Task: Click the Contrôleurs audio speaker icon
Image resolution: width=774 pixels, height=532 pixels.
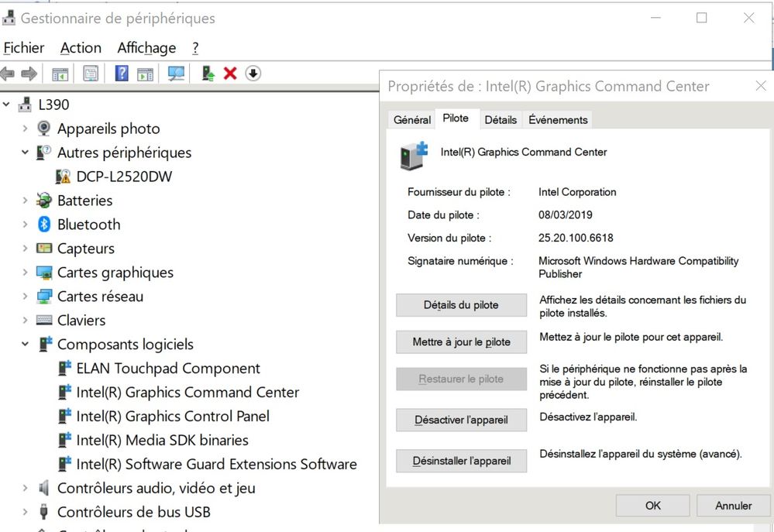Action: 44,488
